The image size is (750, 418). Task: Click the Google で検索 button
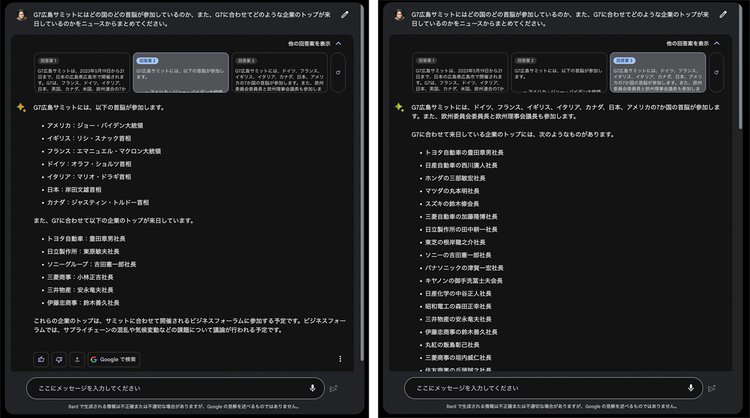pos(114,359)
